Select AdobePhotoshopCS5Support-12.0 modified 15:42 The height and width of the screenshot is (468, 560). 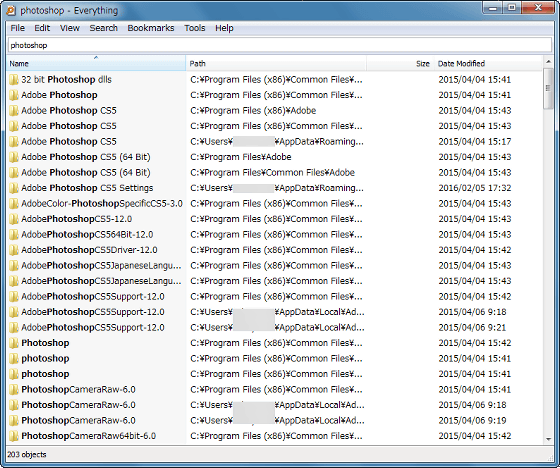[93, 297]
